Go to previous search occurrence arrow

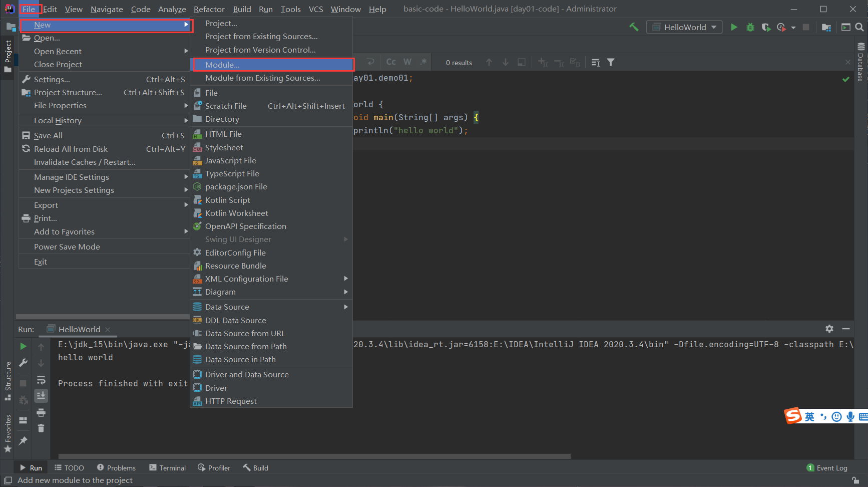(x=489, y=62)
